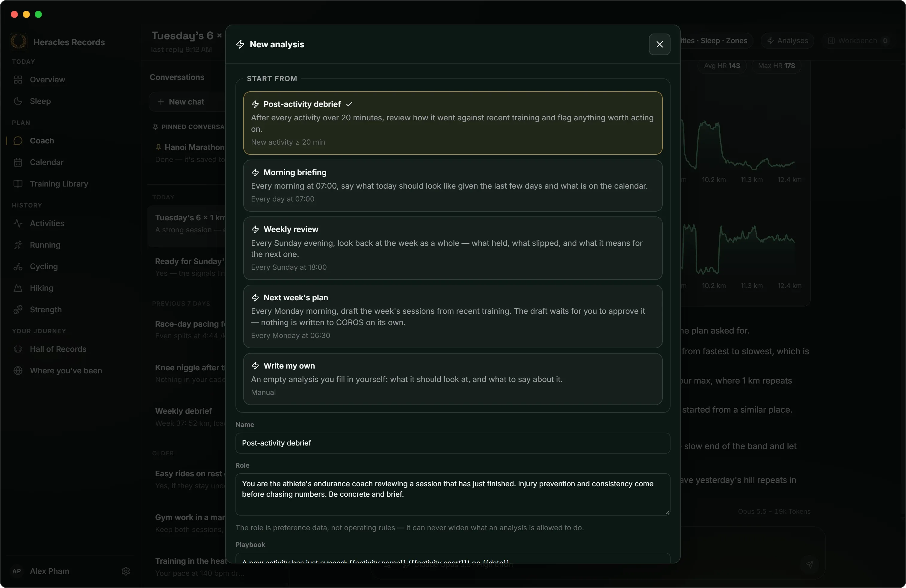Select the Post-activity debrief template
The height and width of the screenshot is (588, 906).
coord(453,123)
